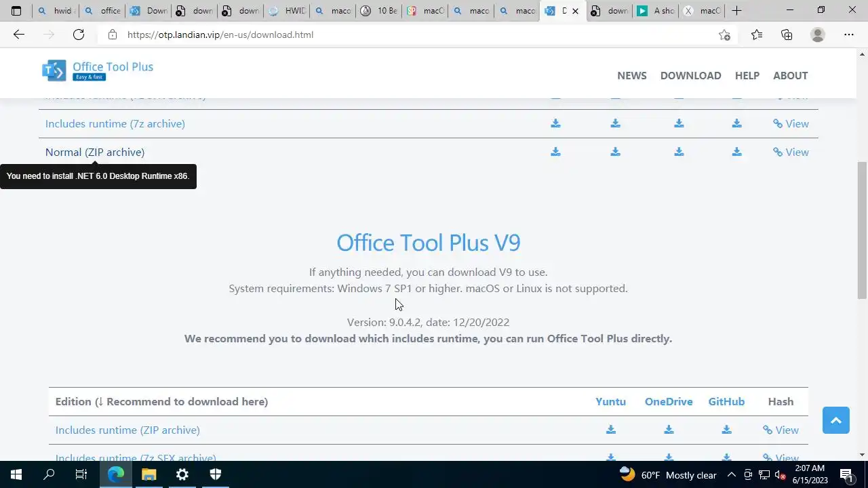
Task: Show hidden system tray icons
Action: coord(732,475)
